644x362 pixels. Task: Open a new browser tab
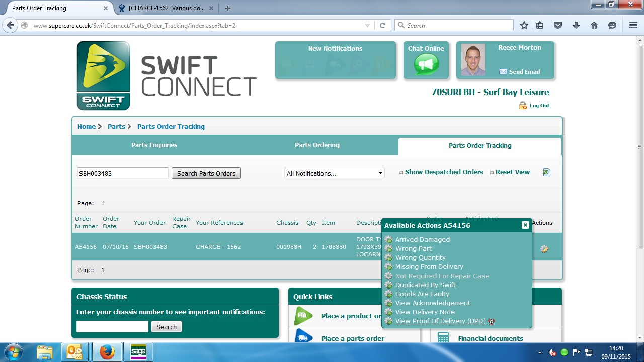coord(228,8)
